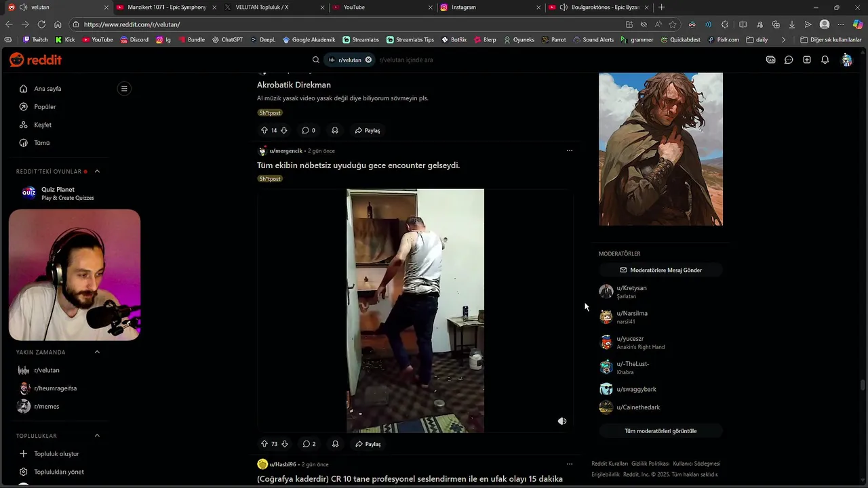868x488 pixels.
Task: Switch to the Boulgaroktonos browser tab
Action: [x=599, y=7]
